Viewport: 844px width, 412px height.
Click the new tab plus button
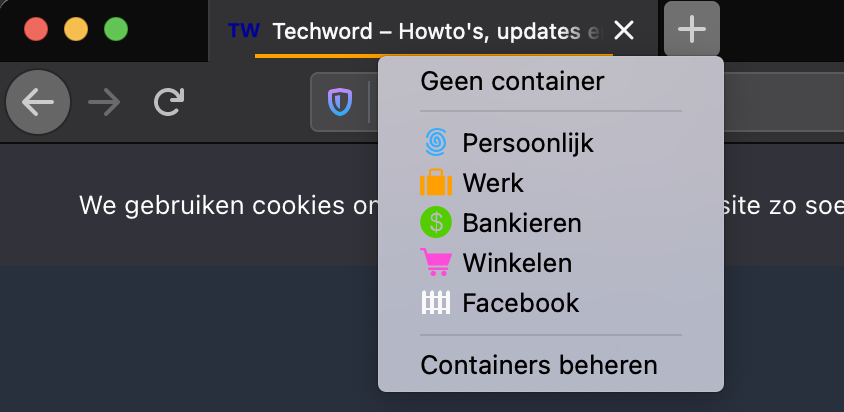click(x=692, y=29)
